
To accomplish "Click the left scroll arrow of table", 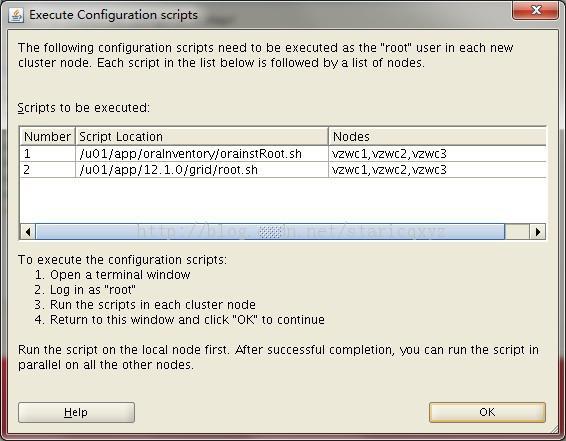I will coord(28,232).
